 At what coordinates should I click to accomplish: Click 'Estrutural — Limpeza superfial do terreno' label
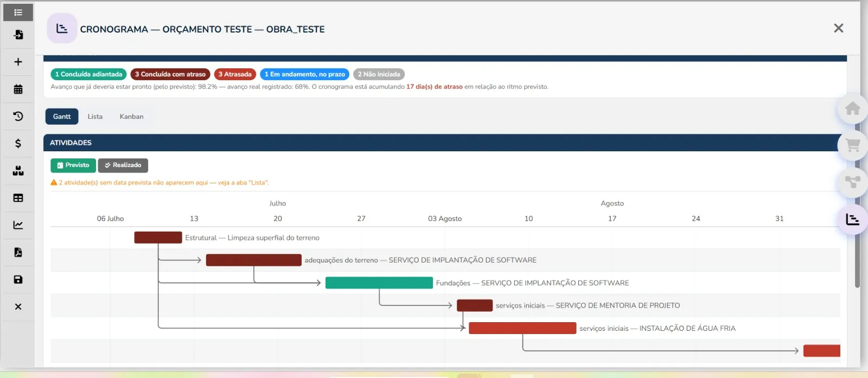pyautogui.click(x=252, y=238)
